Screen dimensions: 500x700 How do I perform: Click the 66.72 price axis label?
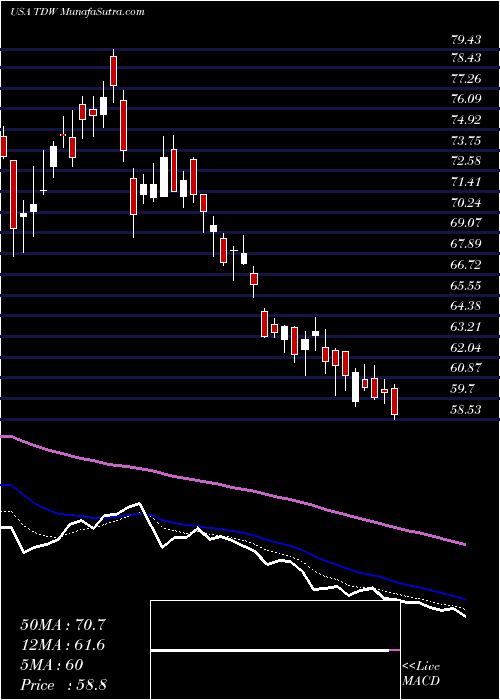point(466,264)
